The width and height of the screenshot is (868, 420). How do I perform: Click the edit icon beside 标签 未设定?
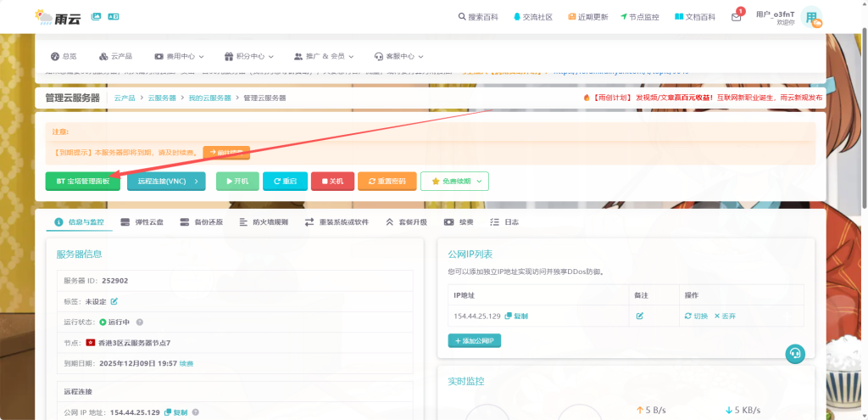click(114, 301)
